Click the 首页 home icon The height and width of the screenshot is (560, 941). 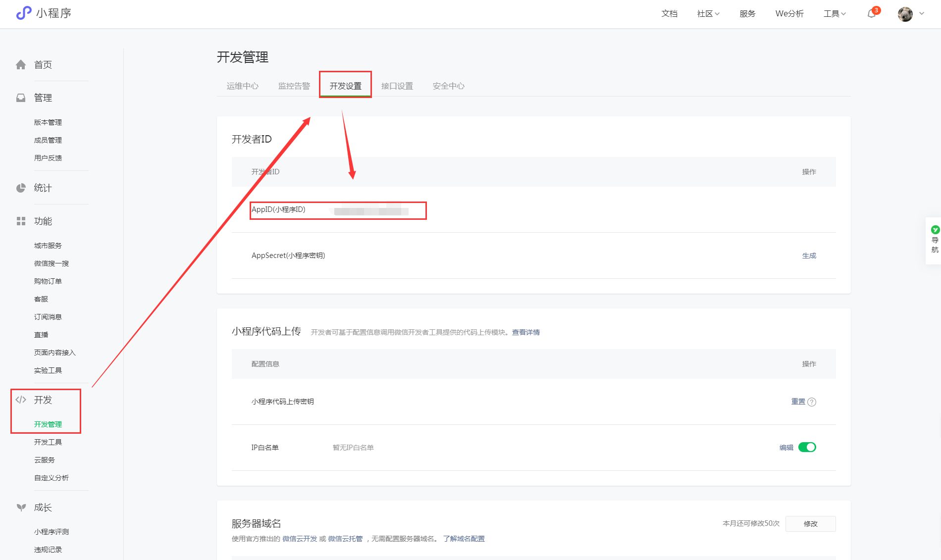tap(21, 65)
